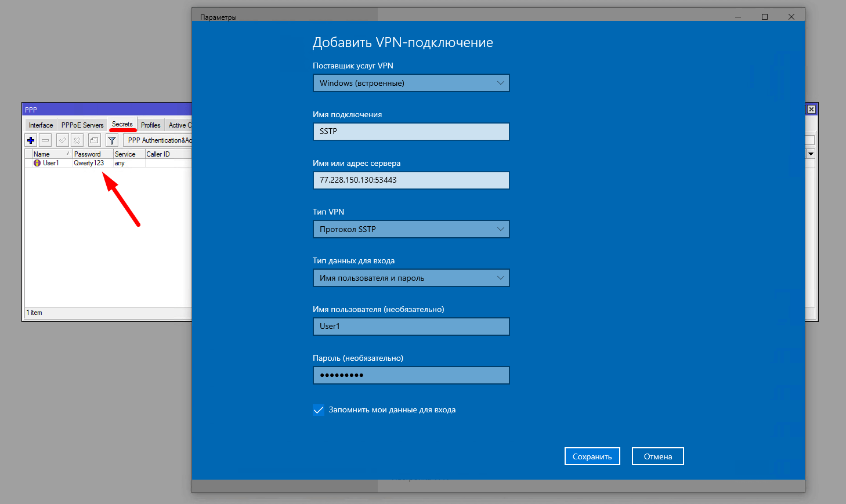Open the PPPoE Servers tab

pos(82,125)
